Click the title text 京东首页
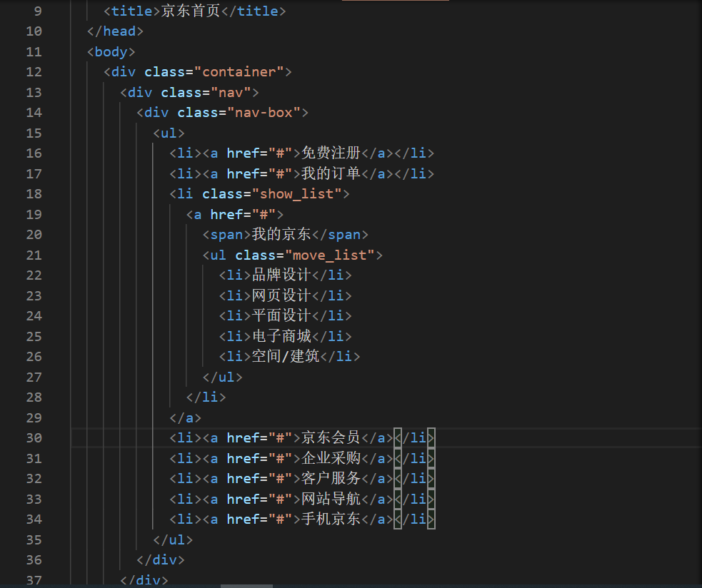This screenshot has width=702, height=588. 190,11
